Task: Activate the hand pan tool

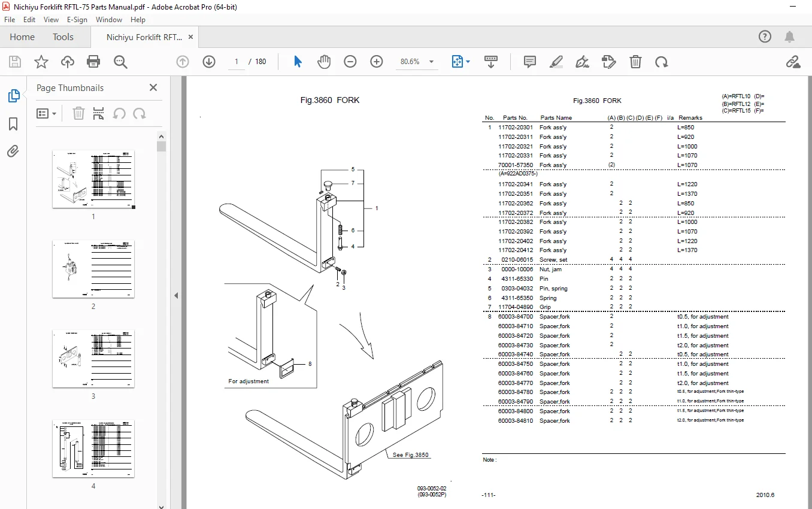Action: (x=324, y=62)
